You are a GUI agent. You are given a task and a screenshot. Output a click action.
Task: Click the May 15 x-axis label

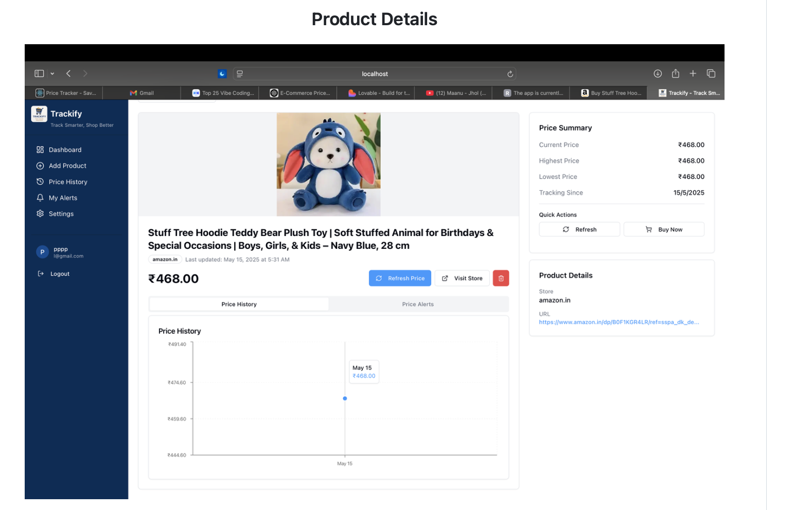(x=345, y=464)
